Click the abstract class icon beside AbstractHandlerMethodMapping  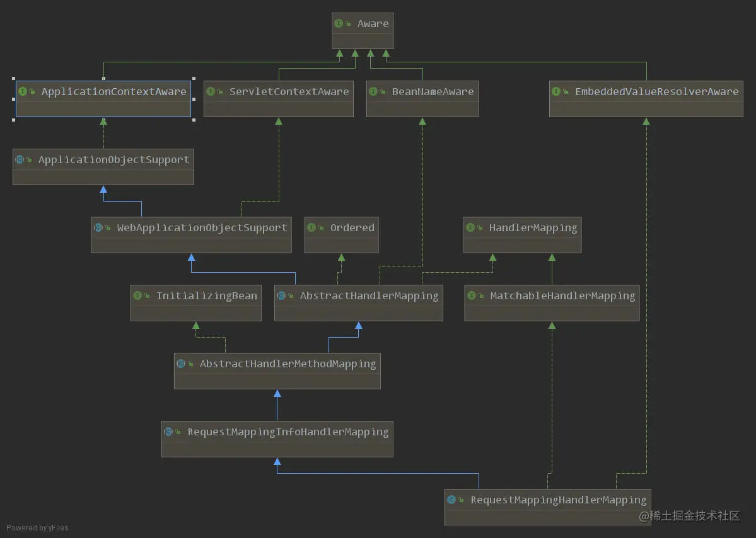(x=181, y=363)
